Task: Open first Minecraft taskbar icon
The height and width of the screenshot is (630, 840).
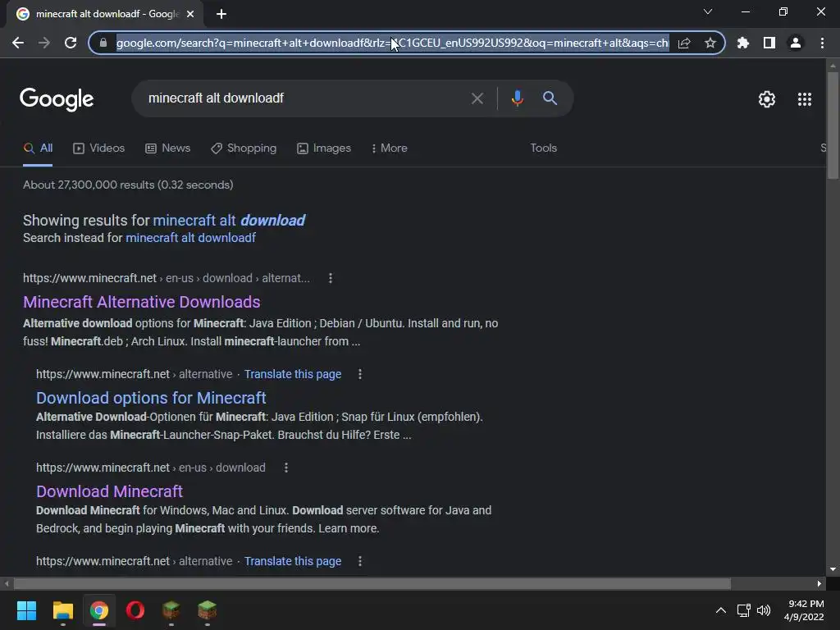Action: coord(171,610)
